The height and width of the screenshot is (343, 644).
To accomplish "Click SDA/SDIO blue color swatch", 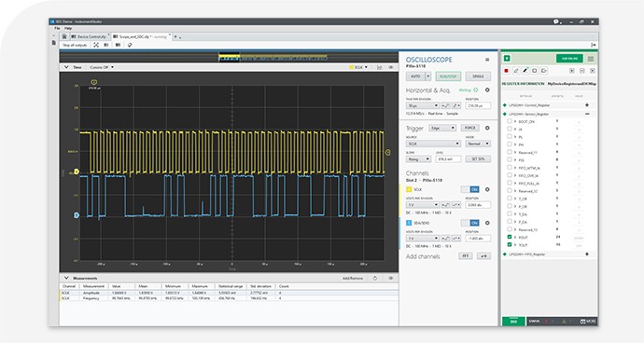I will tap(409, 223).
